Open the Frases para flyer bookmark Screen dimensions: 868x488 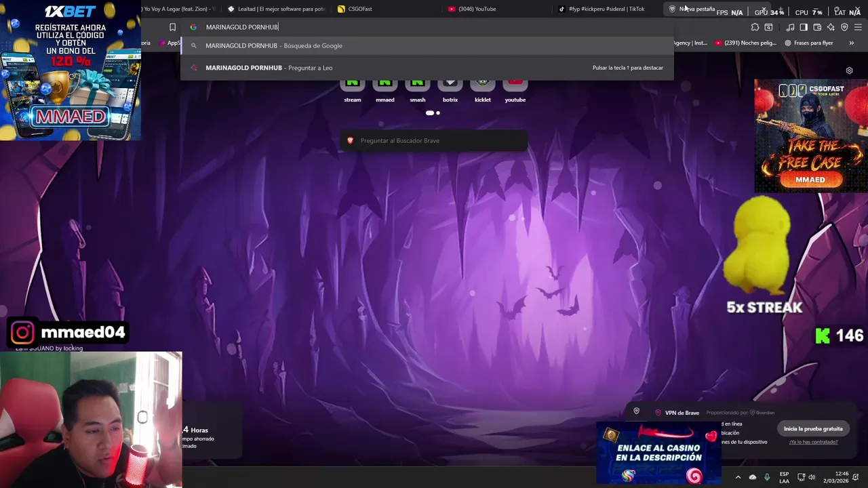[809, 43]
